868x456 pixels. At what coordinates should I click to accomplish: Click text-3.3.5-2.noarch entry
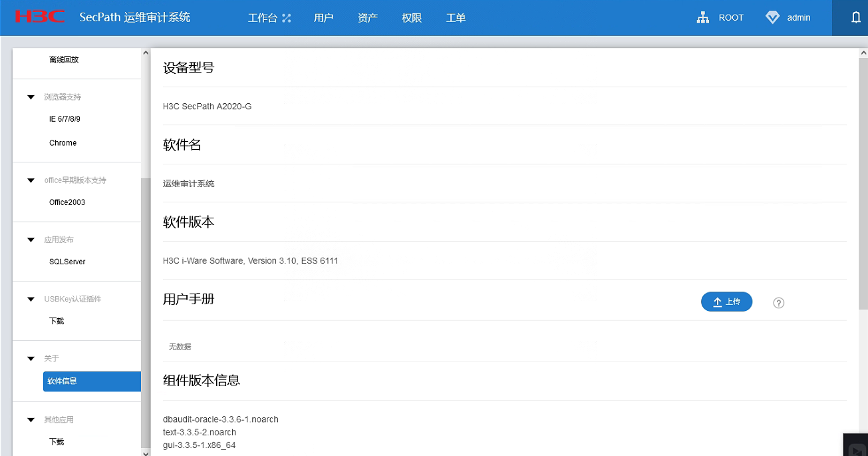click(x=200, y=432)
